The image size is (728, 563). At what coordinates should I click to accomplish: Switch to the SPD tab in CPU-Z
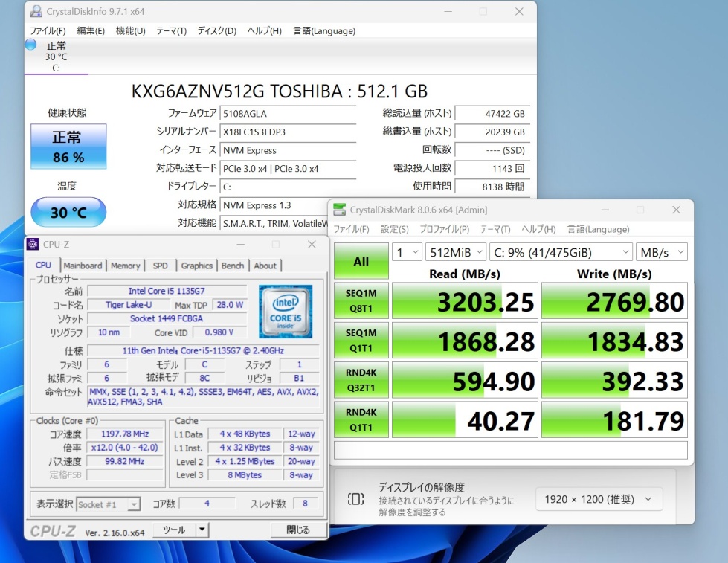pos(160,266)
